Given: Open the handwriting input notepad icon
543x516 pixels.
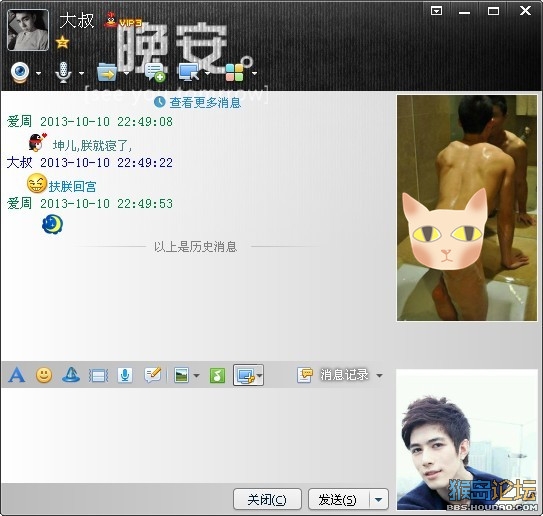Looking at the screenshot, I should tap(153, 375).
